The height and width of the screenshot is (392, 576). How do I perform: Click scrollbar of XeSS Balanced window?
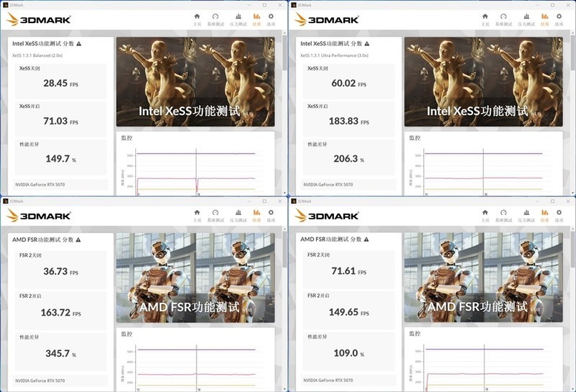284,51
